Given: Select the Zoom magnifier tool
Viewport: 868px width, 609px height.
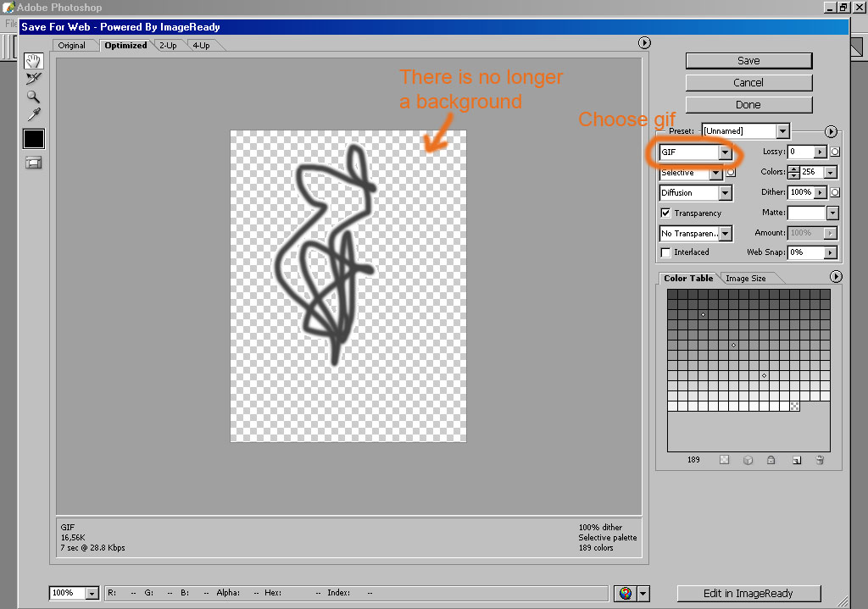Looking at the screenshot, I should click(x=34, y=97).
